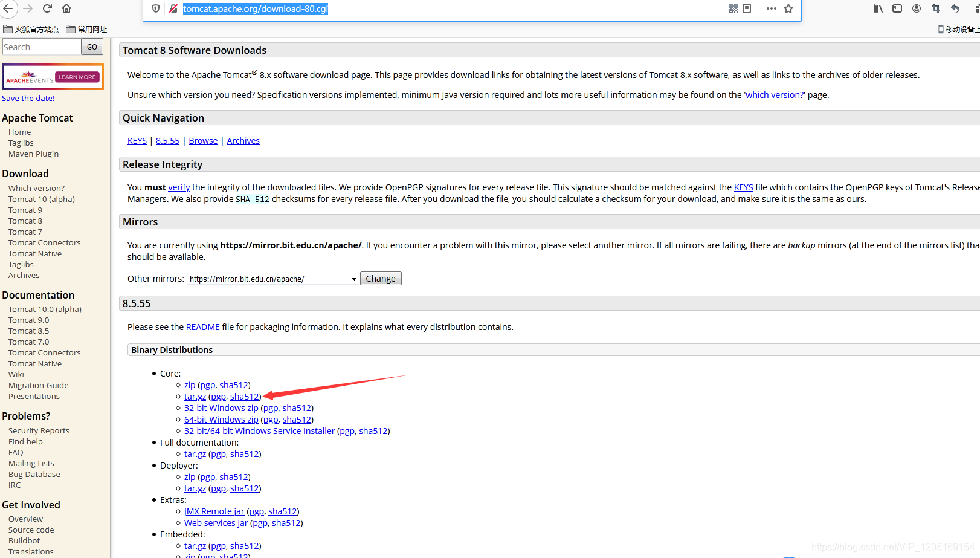Image resolution: width=980 pixels, height=558 pixels.
Task: Open 火狐官方站点 bookmarks folder
Action: (31, 29)
